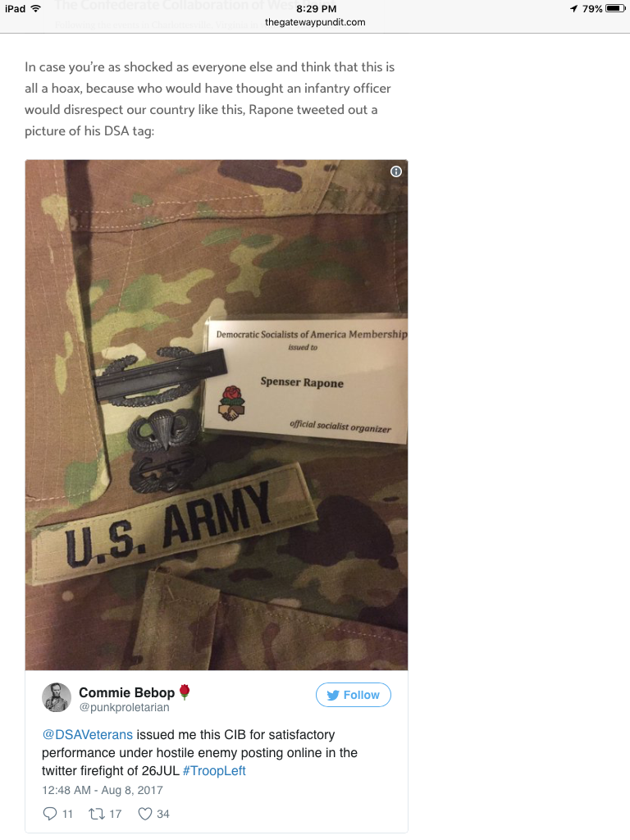Viewport: 630px width, 840px height.
Task: Open the #TroopLeft hashtag link
Action: (214, 771)
